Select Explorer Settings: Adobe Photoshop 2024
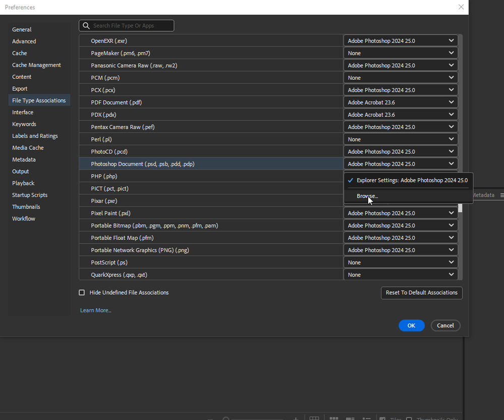 tap(412, 180)
